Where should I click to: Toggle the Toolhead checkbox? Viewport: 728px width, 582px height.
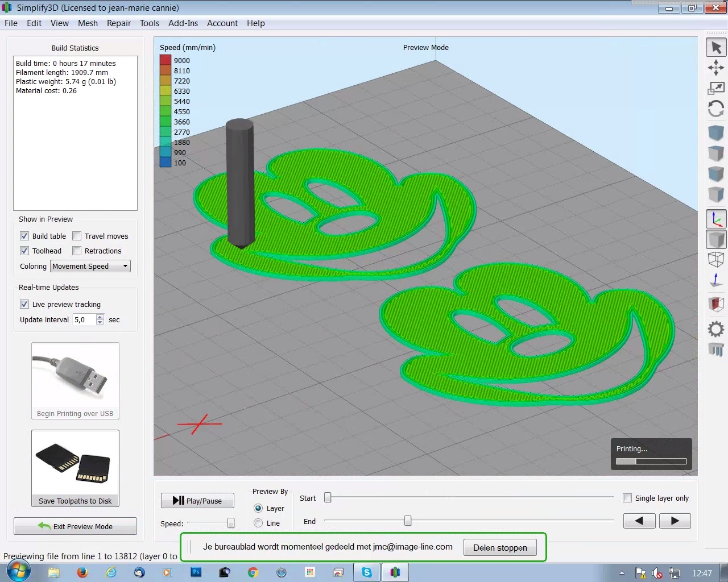24,251
